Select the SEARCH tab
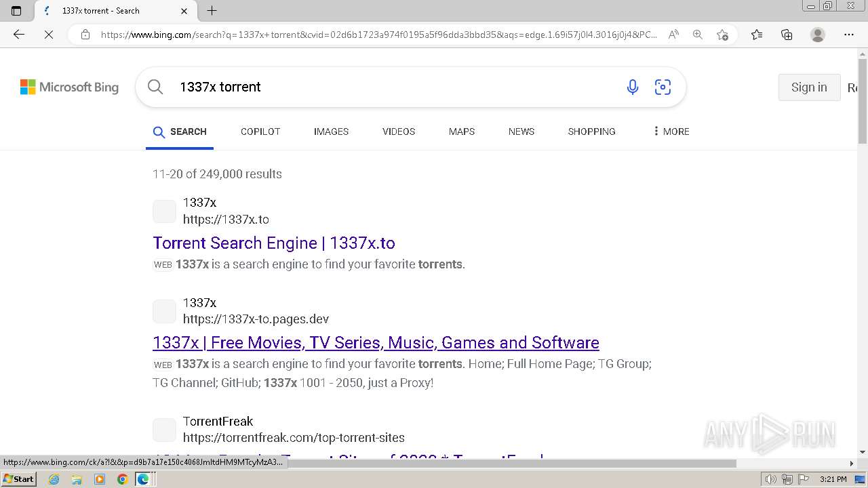This screenshot has width=868, height=488. pos(180,131)
